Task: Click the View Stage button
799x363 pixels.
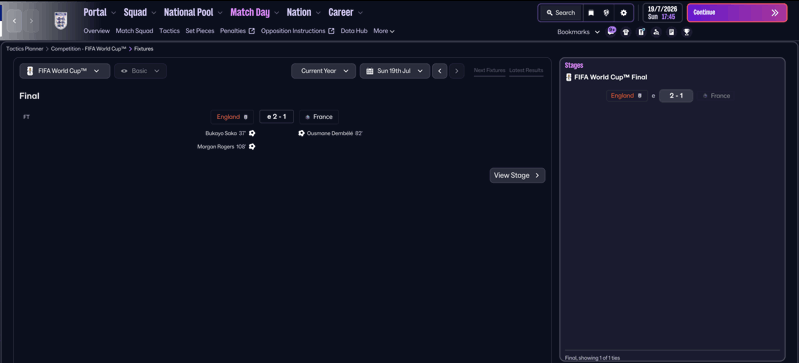Action: coord(517,175)
